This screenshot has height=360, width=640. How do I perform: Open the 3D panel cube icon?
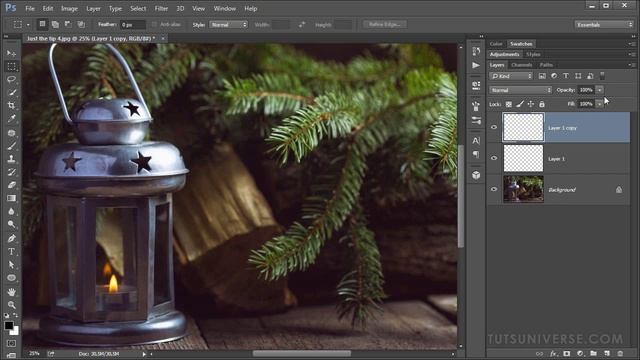(476, 175)
